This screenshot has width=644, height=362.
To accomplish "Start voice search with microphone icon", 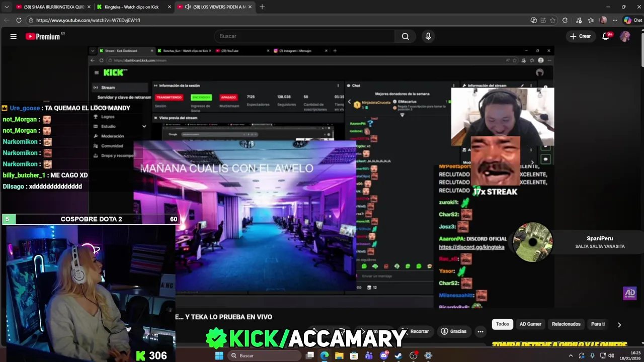I will pos(428,36).
